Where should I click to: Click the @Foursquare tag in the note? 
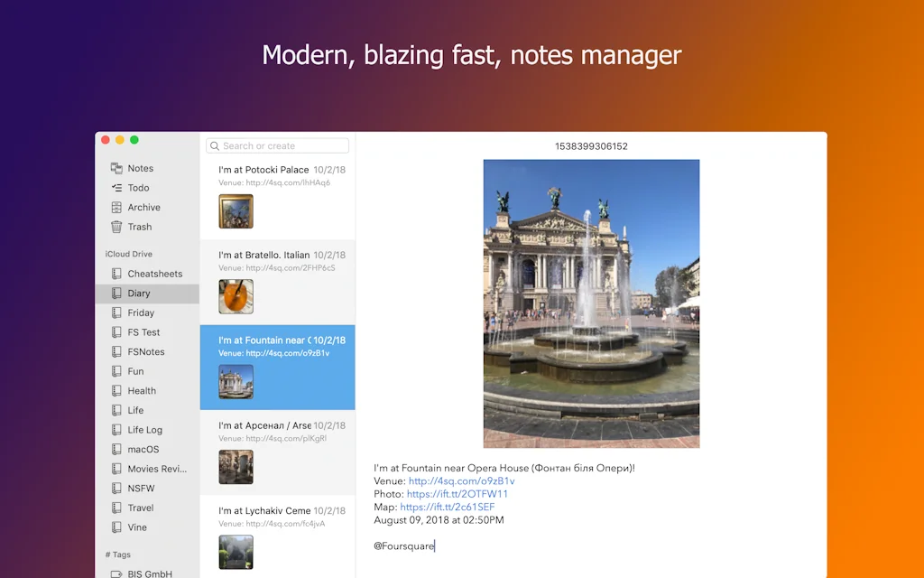pos(403,545)
